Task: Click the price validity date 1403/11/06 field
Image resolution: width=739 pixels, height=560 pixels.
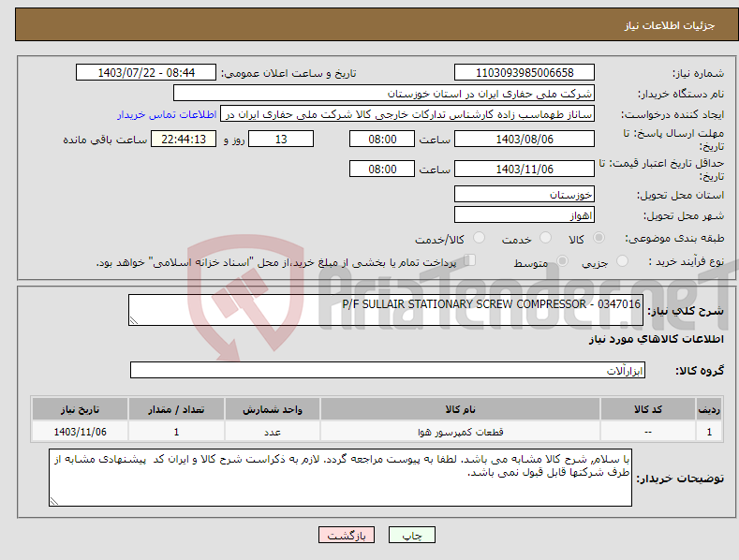Action: click(525, 169)
